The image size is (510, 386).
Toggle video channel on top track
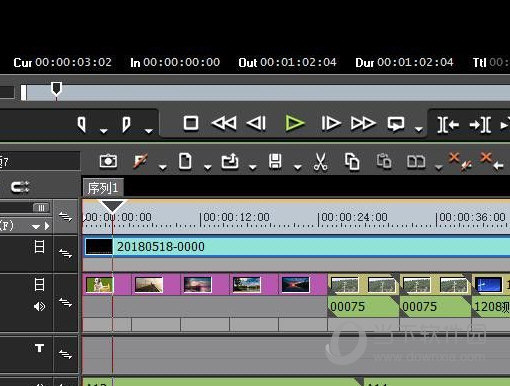click(39, 247)
